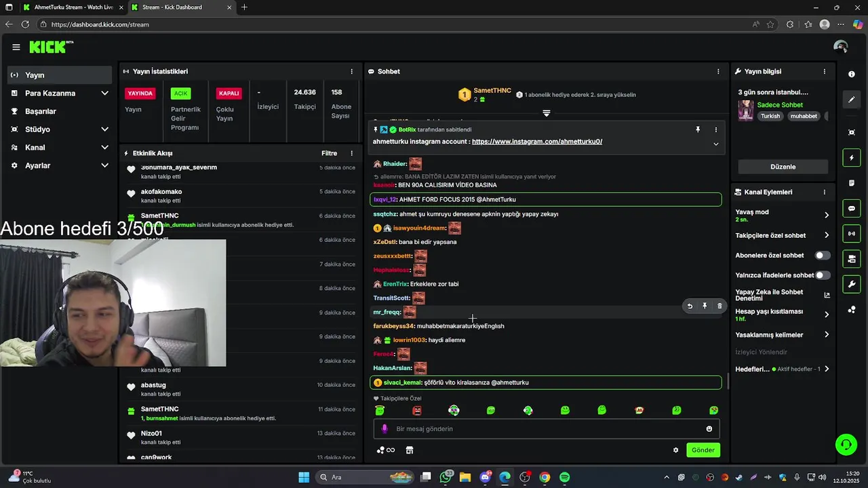868x488 pixels.
Task: Collapse the gift leaderboard handle in chat
Action: 546,113
